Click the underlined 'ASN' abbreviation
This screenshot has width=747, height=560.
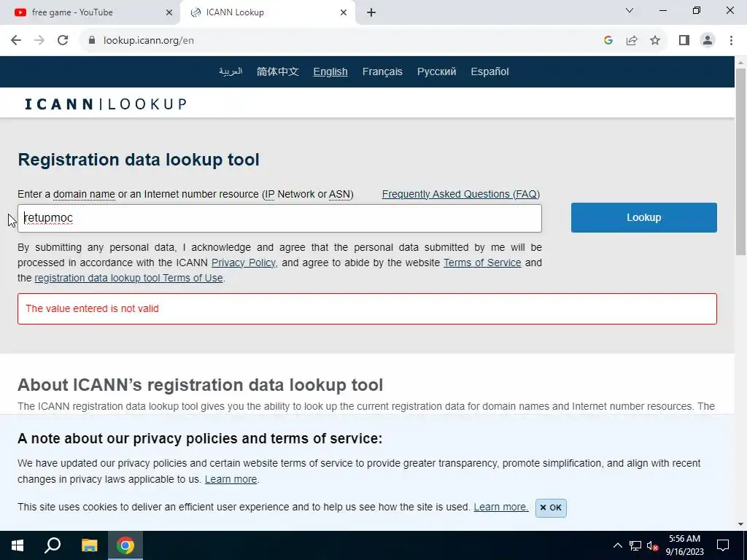pos(340,194)
